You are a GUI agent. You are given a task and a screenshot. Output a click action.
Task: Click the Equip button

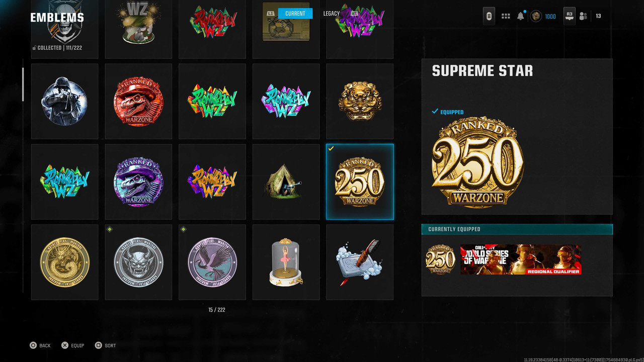tap(72, 345)
